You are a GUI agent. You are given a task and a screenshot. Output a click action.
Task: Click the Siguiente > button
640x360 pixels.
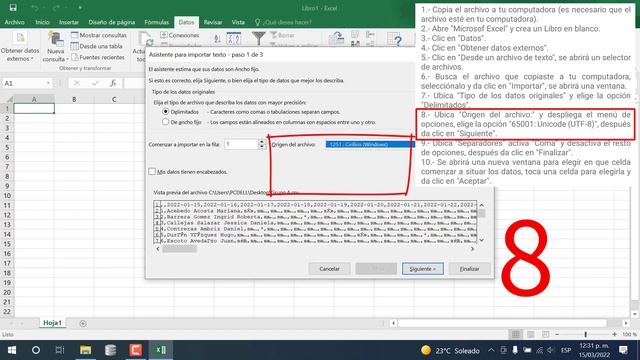click(x=422, y=269)
